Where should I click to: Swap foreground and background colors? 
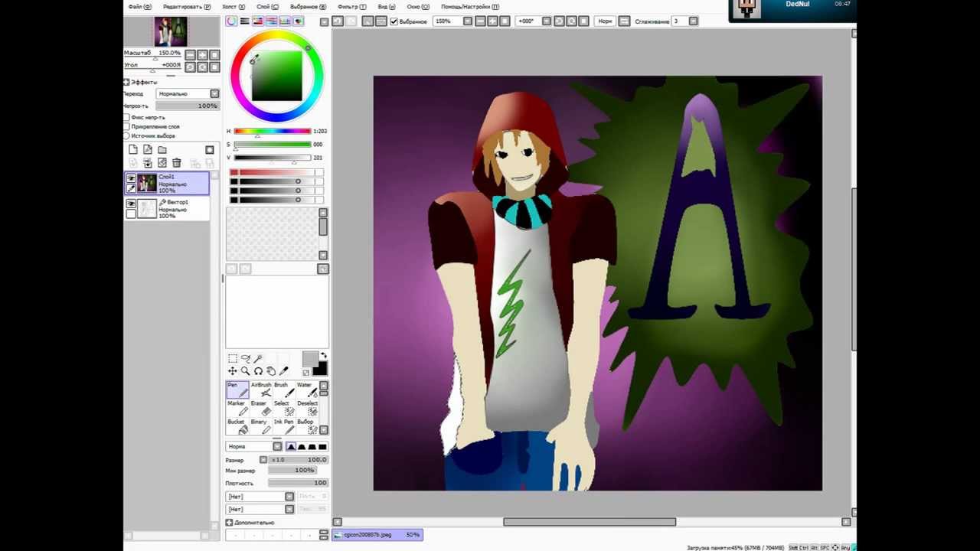[x=323, y=356]
